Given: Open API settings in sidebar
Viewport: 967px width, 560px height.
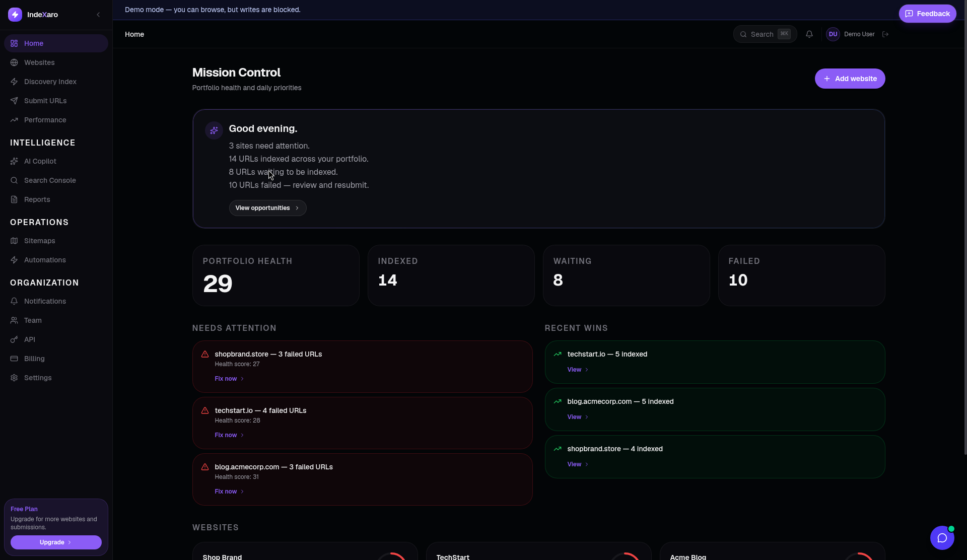Looking at the screenshot, I should point(56,339).
